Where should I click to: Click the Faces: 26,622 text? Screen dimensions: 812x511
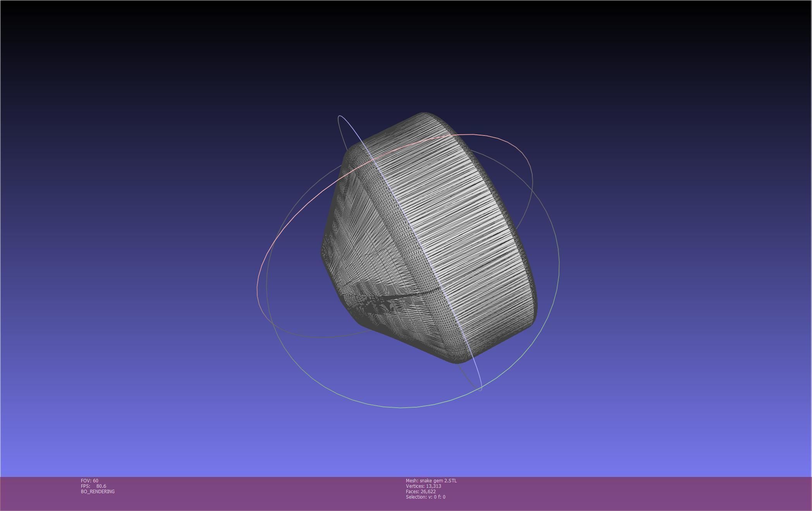point(421,492)
